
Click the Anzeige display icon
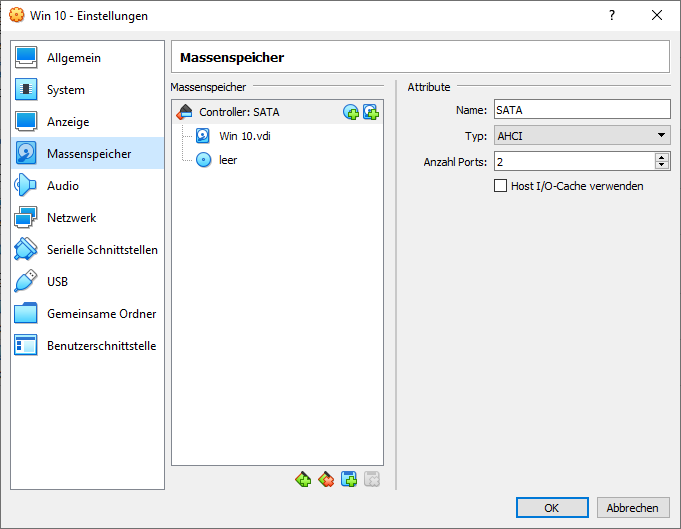click(x=26, y=122)
